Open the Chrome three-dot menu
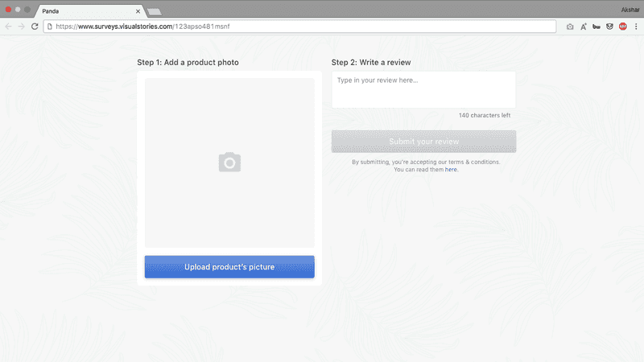644x362 pixels. [x=636, y=27]
